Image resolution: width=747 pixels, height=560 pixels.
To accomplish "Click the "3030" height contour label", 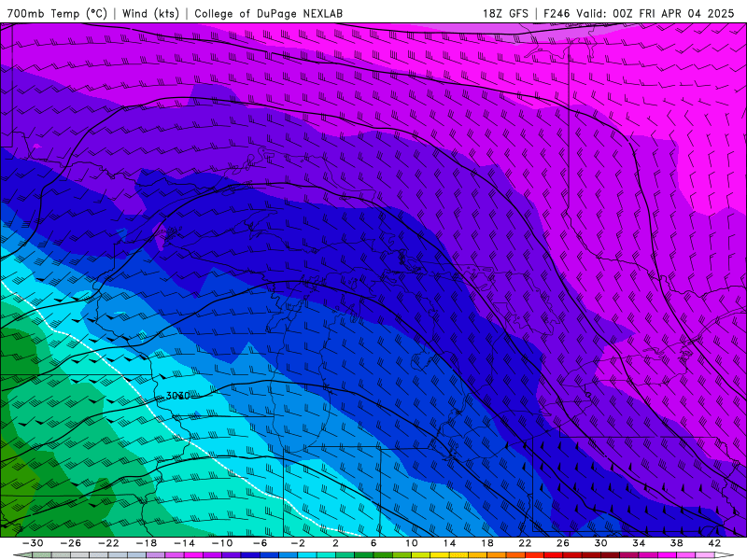I will click(x=177, y=396).
